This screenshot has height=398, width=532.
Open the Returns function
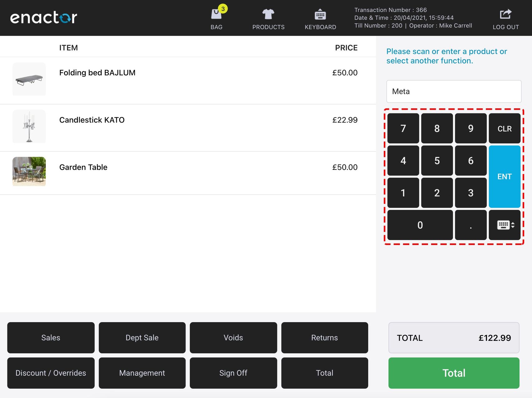tap(324, 338)
